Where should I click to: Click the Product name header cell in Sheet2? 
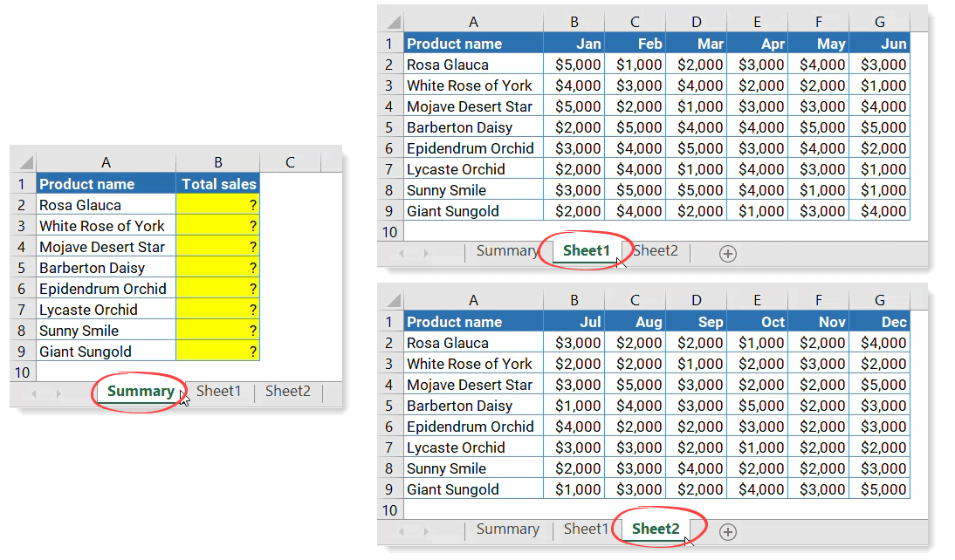pyautogui.click(x=455, y=321)
